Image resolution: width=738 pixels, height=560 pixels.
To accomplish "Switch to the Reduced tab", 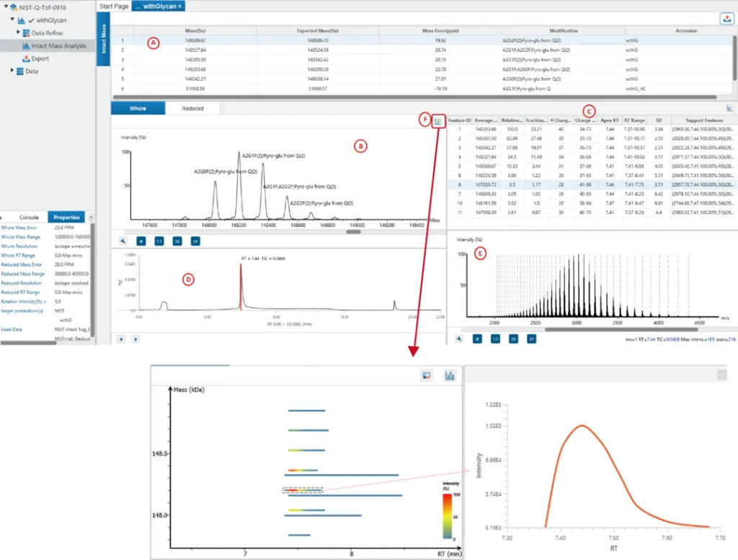I will [192, 108].
